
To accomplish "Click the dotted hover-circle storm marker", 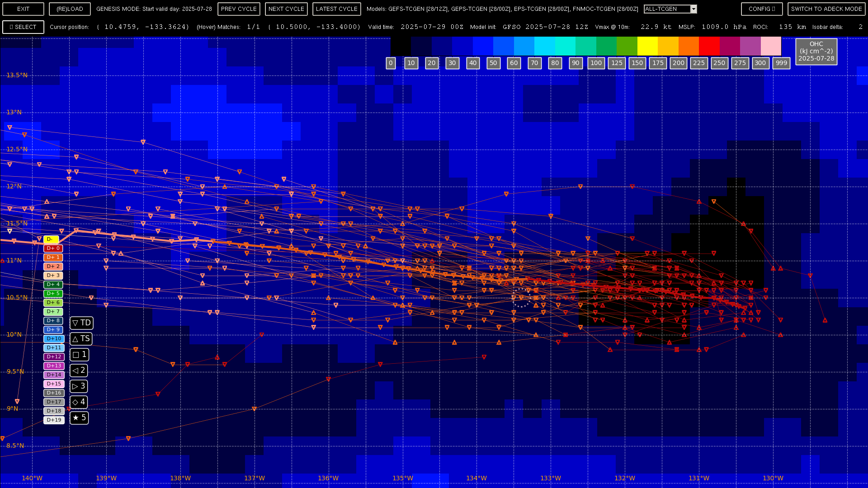I will click(x=521, y=298).
